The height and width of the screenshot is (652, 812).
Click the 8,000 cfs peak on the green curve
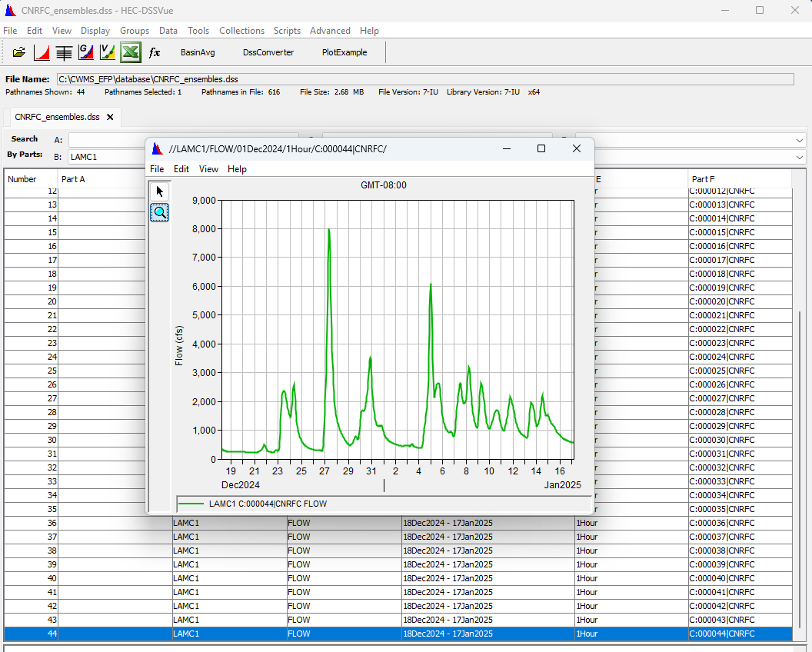329,230
